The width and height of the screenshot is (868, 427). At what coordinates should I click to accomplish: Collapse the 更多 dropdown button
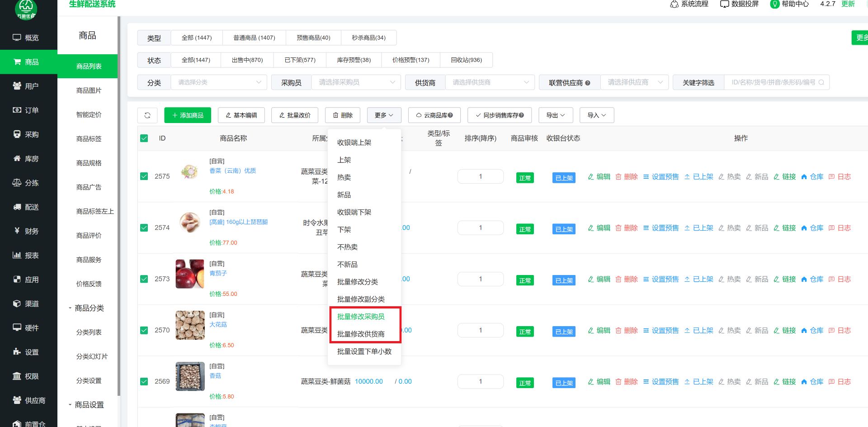coord(384,115)
